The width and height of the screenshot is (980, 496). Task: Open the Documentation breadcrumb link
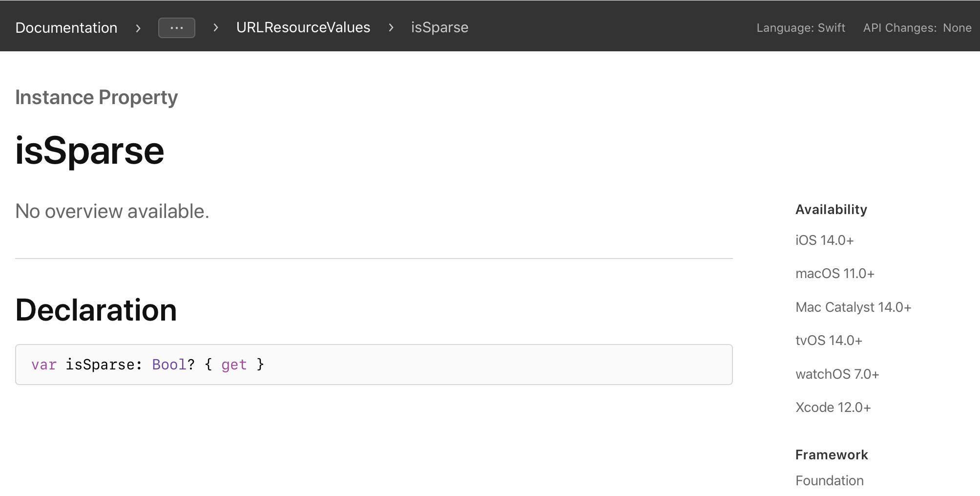pos(66,28)
